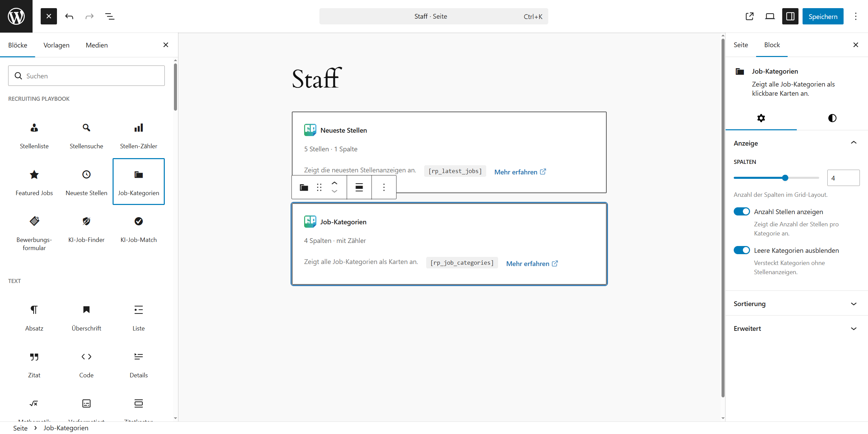Turn off Leere Kategorien ausblenden
The height and width of the screenshot is (434, 868).
(742, 250)
